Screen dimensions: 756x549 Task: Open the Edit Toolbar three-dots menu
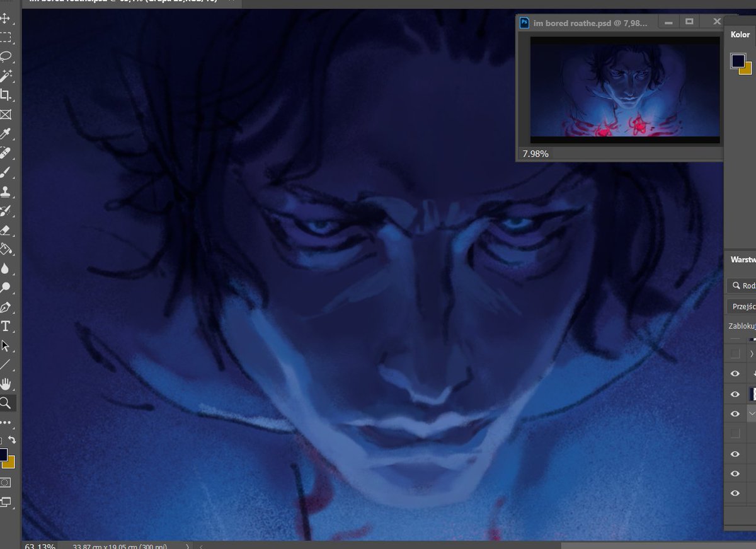click(x=6, y=423)
